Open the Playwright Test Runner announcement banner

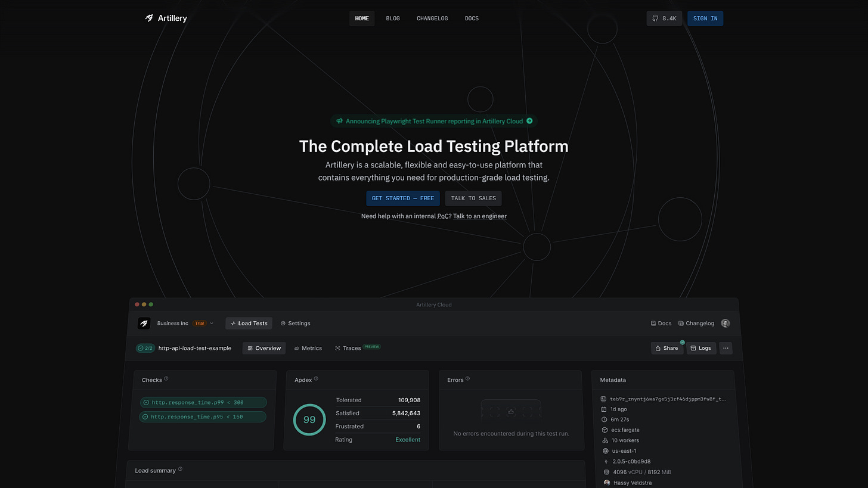[x=434, y=121]
